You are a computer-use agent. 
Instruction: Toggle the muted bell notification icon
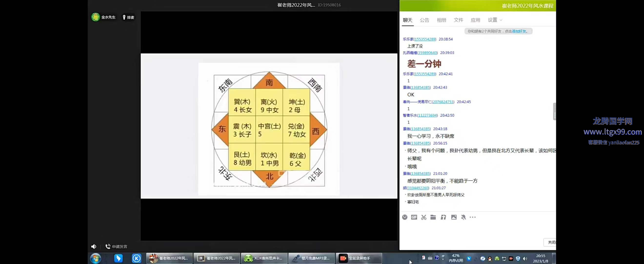click(x=463, y=217)
